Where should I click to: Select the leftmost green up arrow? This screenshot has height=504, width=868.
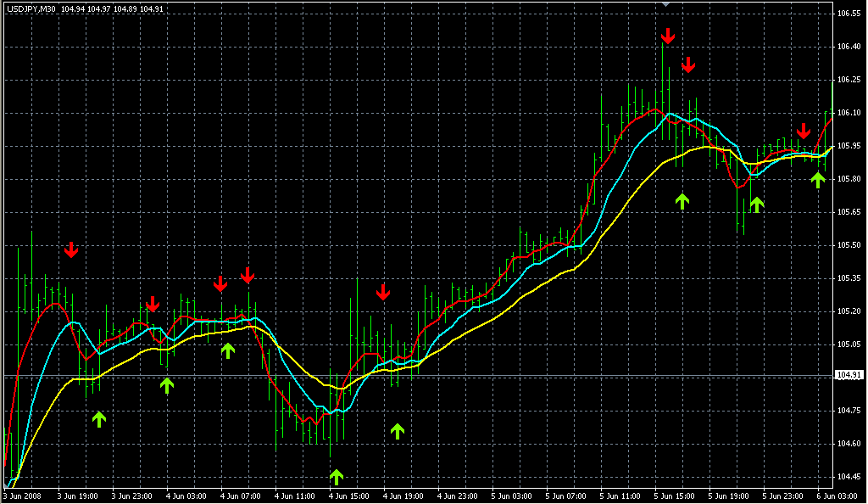[99, 418]
